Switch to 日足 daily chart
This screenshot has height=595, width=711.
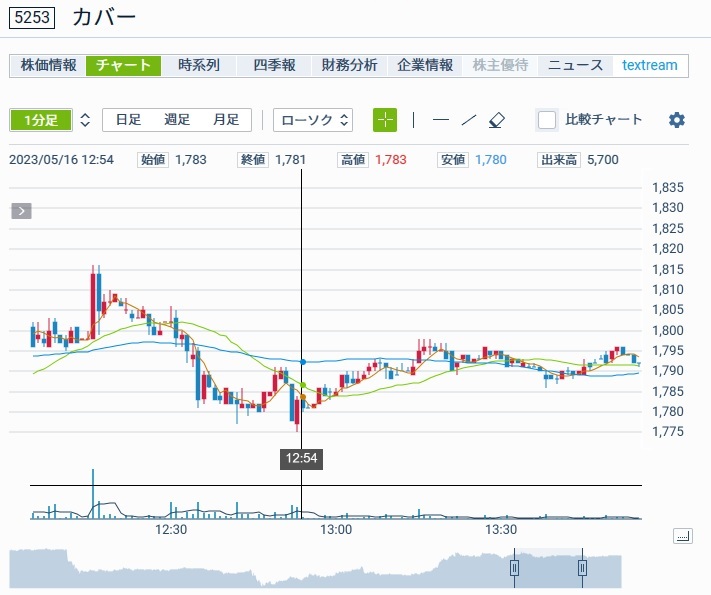pos(128,120)
